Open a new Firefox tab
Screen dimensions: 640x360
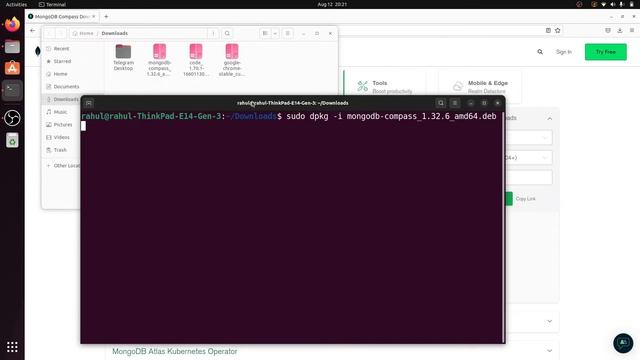(x=106, y=17)
